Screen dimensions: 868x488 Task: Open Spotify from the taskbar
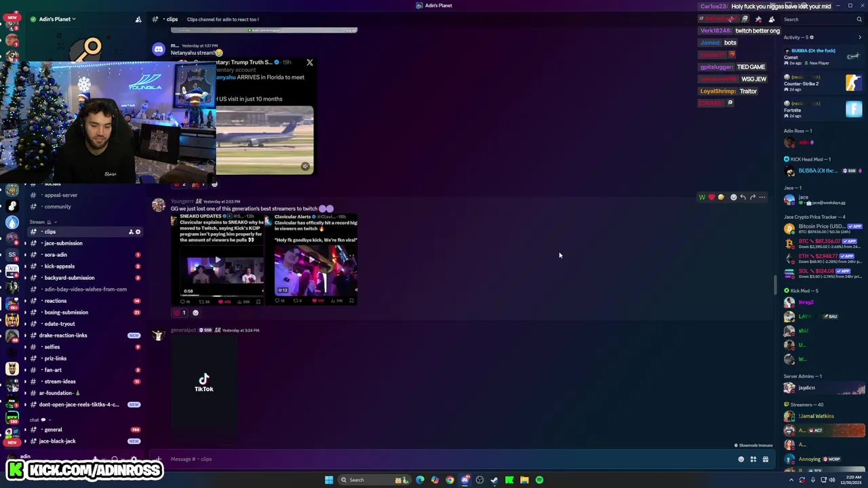tap(539, 480)
